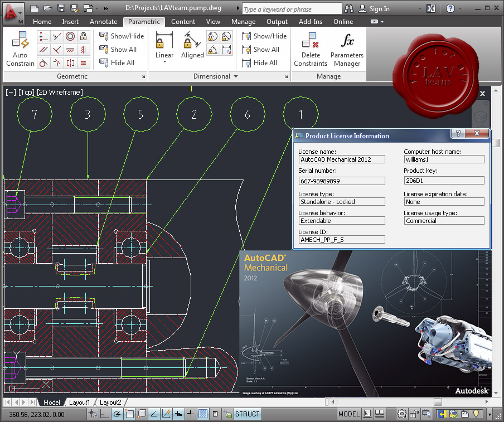The height and width of the screenshot is (422, 504).
Task: Toggle the STRUCT status bar button
Action: [247, 414]
